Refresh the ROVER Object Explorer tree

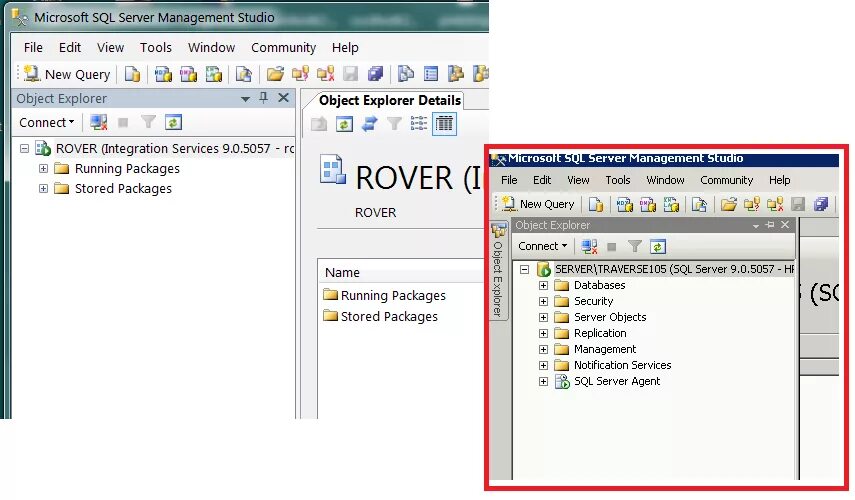click(x=173, y=122)
